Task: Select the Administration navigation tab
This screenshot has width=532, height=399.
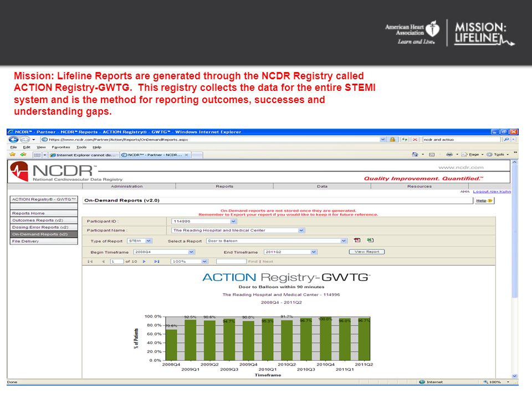Action: pyautogui.click(x=126, y=186)
